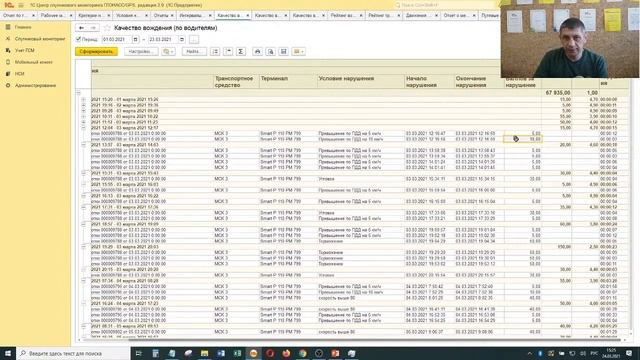Collapse the group starting 18:57 on 03 марта
The width and height of the screenshot is (640, 360).
[x=84, y=224]
